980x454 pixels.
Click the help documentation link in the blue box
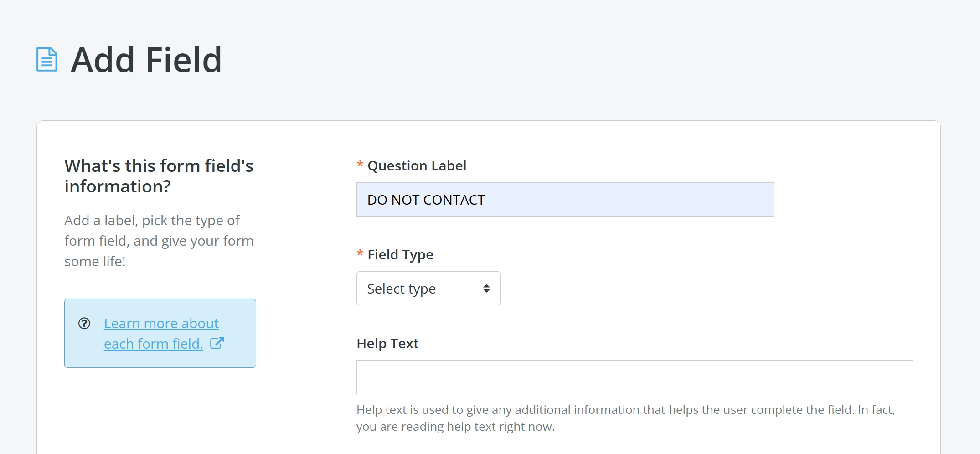(x=161, y=333)
